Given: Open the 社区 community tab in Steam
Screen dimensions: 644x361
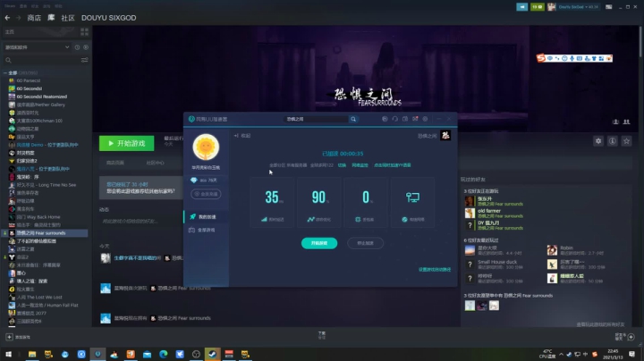Looking at the screenshot, I should (68, 18).
